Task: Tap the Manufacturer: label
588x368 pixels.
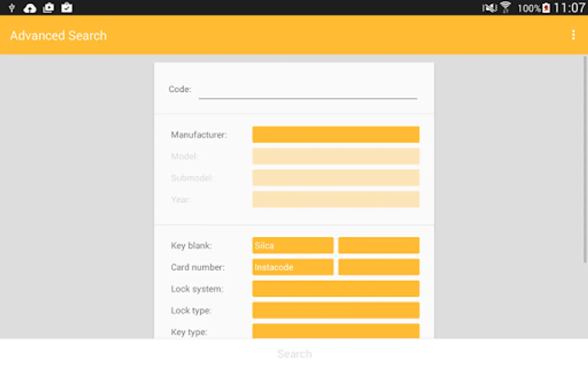Action: (x=199, y=135)
